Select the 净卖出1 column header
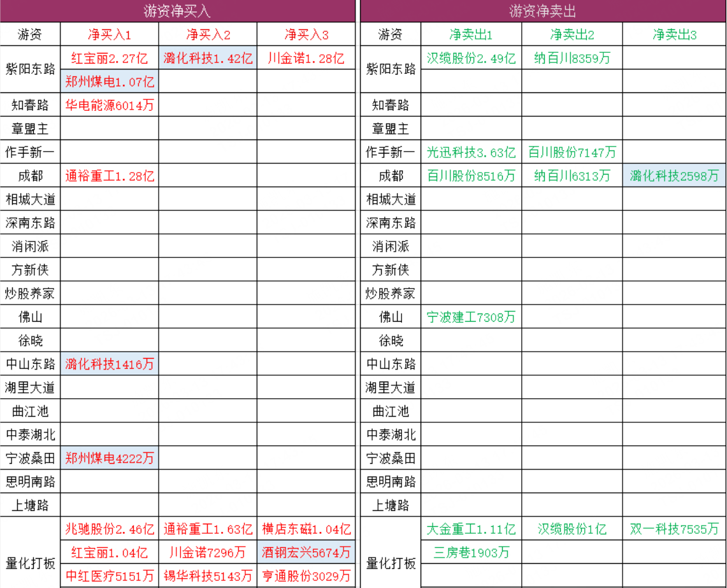This screenshot has height=588, width=727. coord(471,34)
